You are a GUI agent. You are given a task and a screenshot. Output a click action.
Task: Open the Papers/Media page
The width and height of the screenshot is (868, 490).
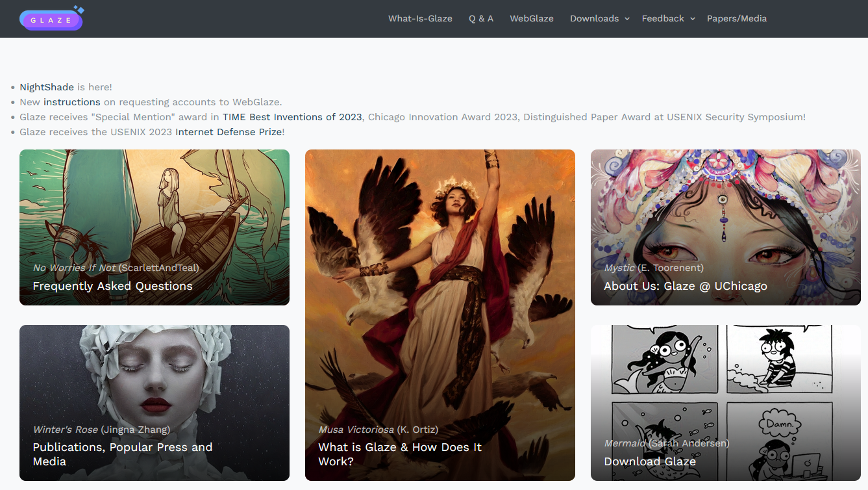[x=737, y=19]
